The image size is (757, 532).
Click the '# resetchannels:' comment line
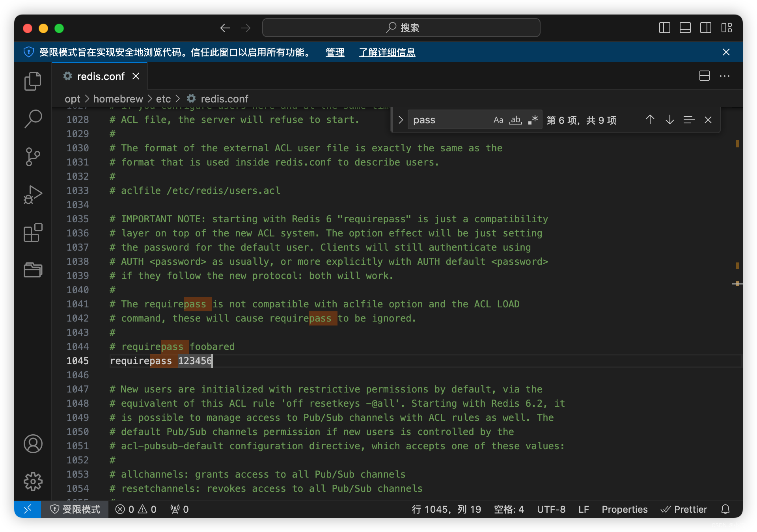pos(266,488)
